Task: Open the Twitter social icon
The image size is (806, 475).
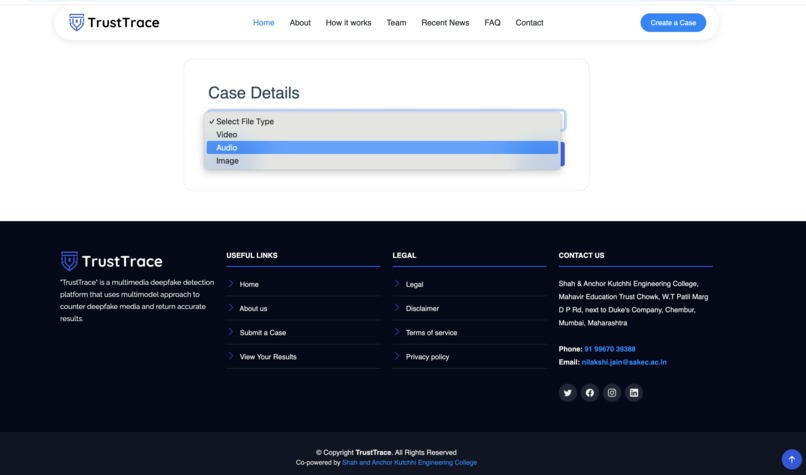Action: 567,393
